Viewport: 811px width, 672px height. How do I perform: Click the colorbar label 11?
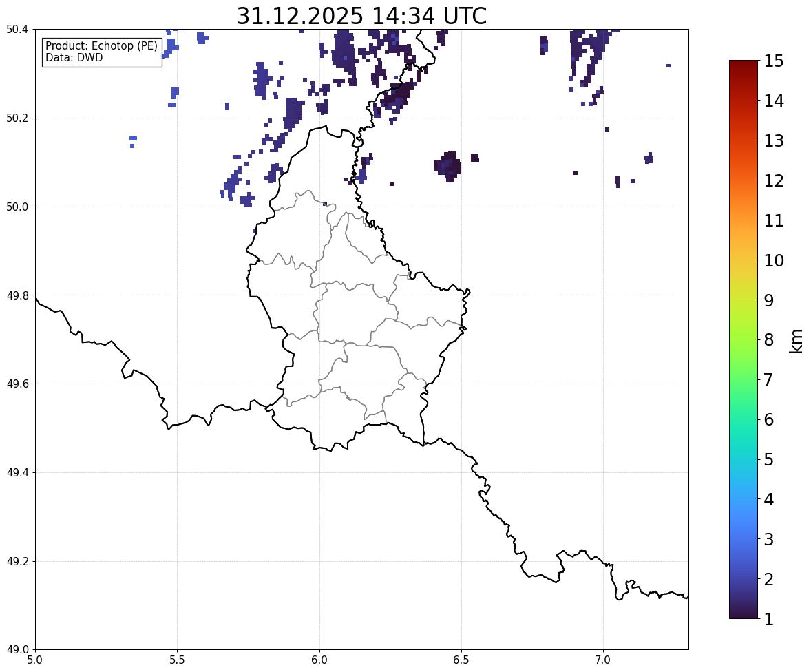[773, 220]
